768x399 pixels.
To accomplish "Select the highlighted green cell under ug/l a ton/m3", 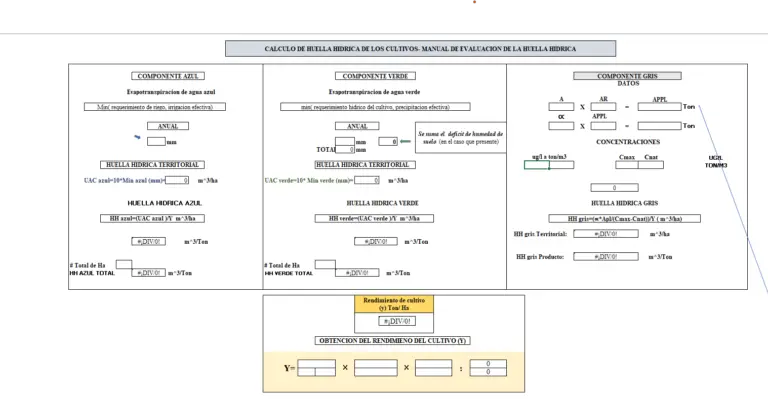I will (536, 165).
